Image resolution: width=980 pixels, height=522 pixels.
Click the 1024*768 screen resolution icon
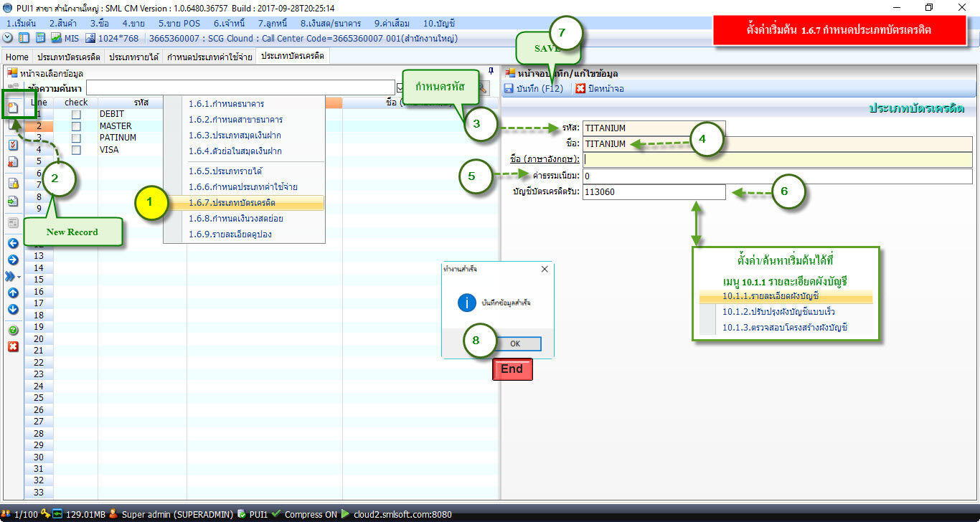point(91,38)
